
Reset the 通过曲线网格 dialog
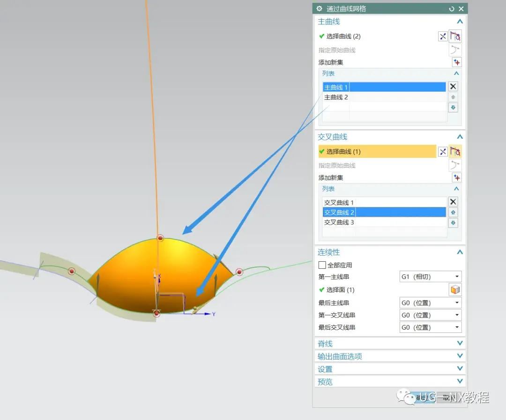(452, 9)
